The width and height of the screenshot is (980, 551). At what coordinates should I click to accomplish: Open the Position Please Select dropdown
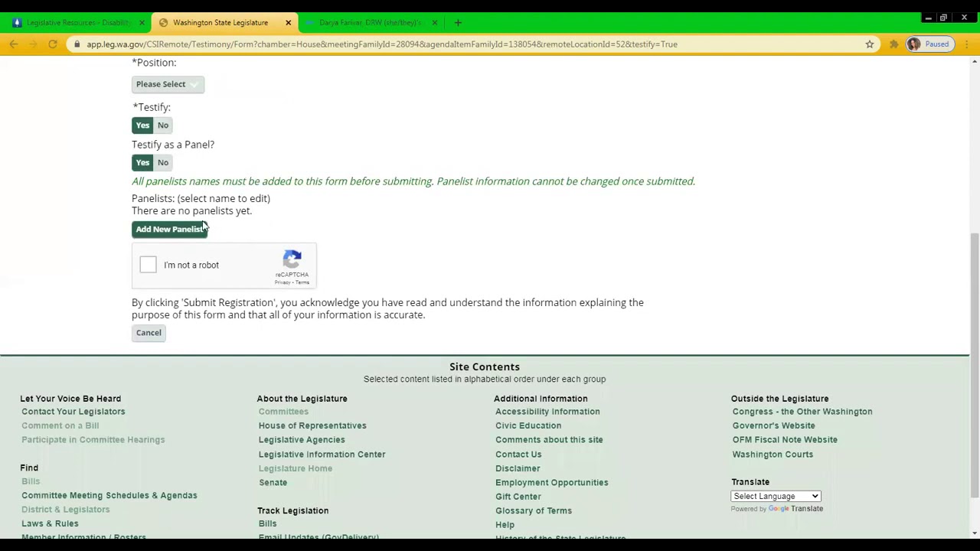[x=168, y=84]
